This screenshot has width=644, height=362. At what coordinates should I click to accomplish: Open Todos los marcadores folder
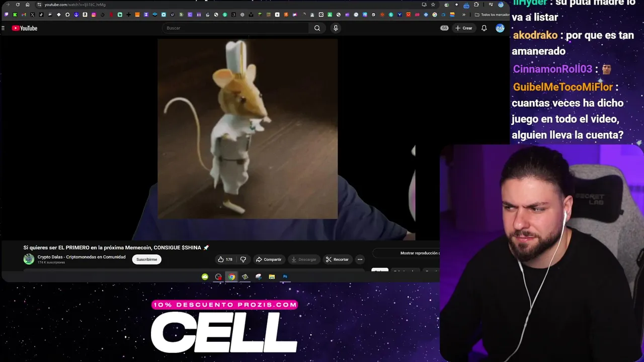pyautogui.click(x=492, y=15)
